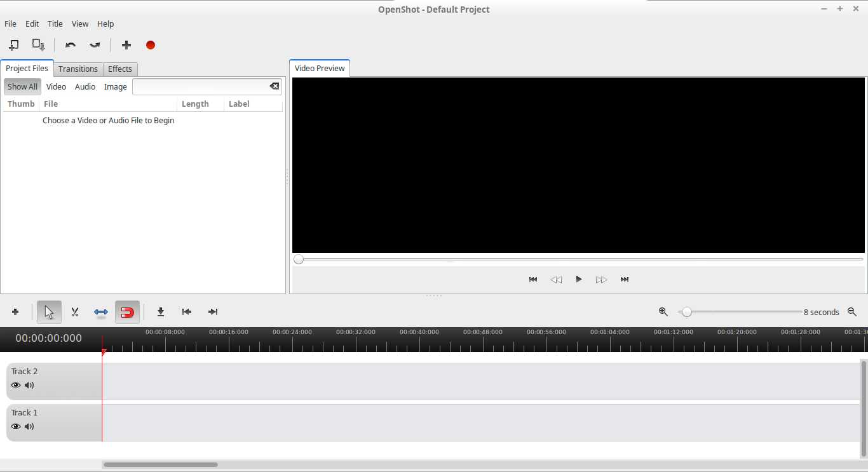Image resolution: width=868 pixels, height=472 pixels.
Task: Open the Help menu
Action: (105, 24)
